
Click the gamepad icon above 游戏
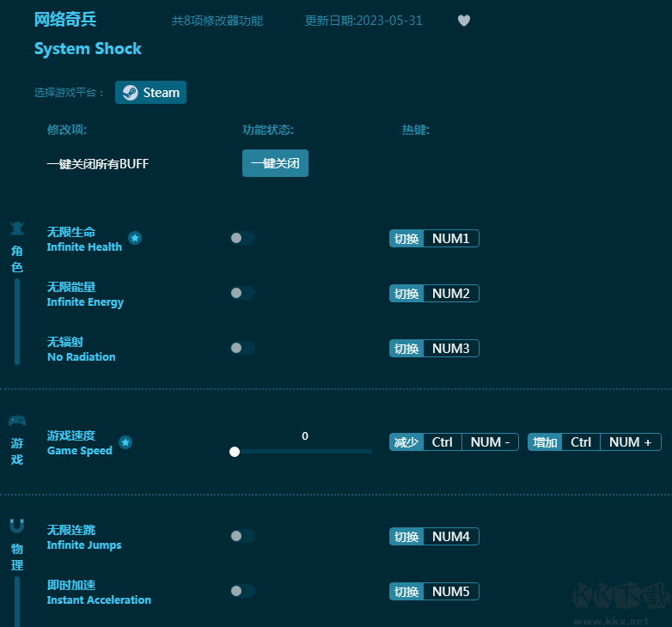pos(17,420)
